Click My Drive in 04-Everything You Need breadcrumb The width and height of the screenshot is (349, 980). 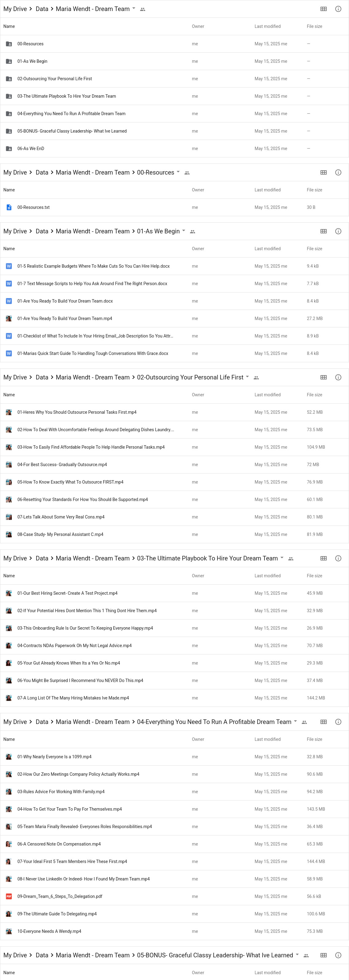pos(15,722)
